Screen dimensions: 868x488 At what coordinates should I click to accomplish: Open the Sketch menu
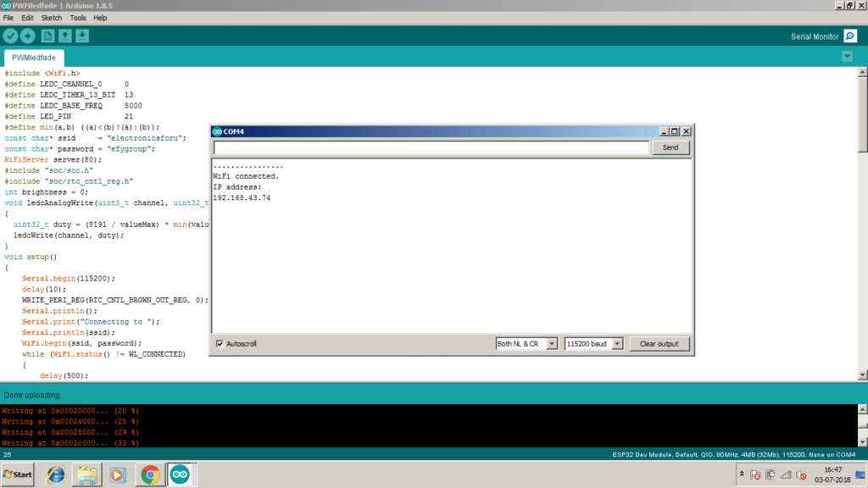click(52, 18)
